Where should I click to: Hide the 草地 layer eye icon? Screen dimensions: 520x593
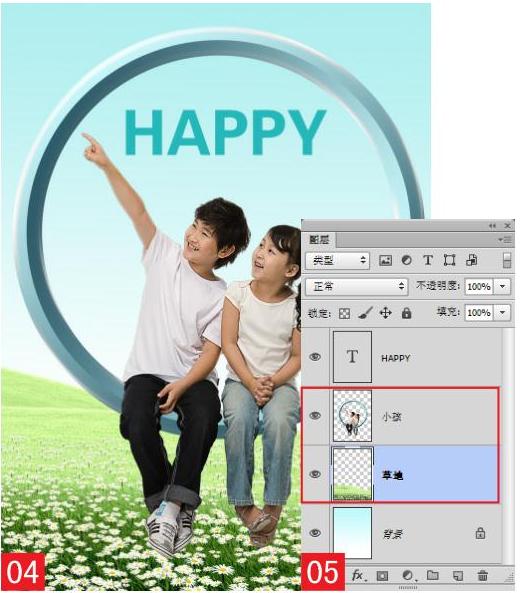click(315, 474)
